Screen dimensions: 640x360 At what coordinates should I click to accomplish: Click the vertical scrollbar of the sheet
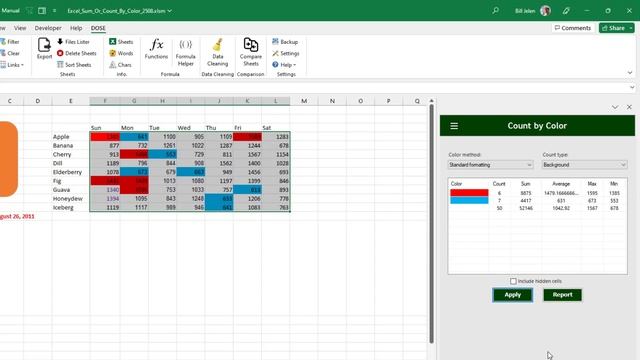431,223
